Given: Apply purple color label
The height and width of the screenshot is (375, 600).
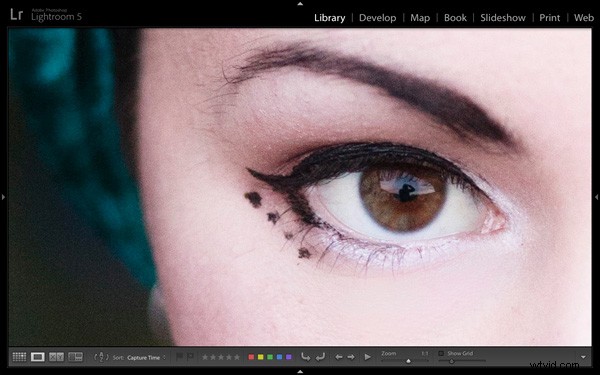Looking at the screenshot, I should 289,357.
